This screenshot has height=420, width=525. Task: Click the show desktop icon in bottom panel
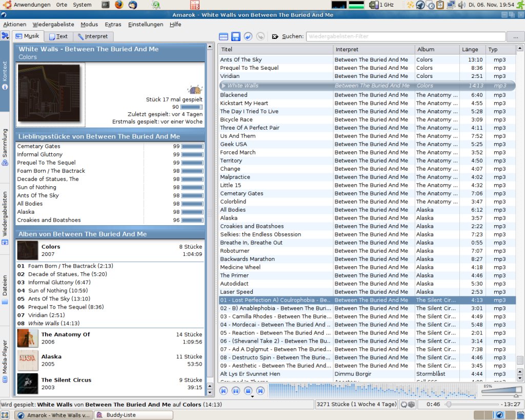(x=5, y=415)
